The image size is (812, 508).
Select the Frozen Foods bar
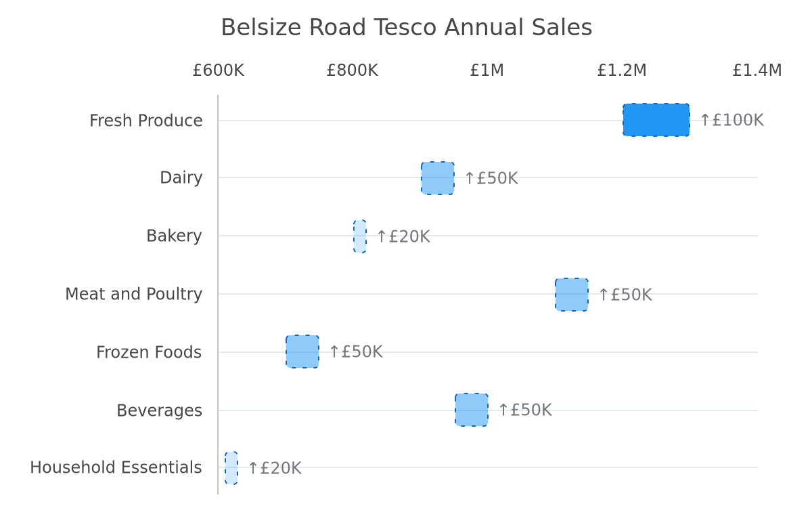302,352
